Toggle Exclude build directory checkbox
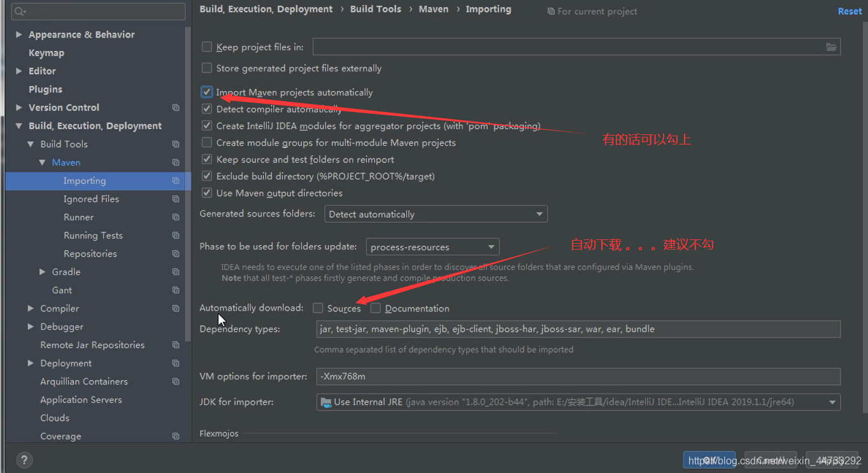 click(206, 176)
